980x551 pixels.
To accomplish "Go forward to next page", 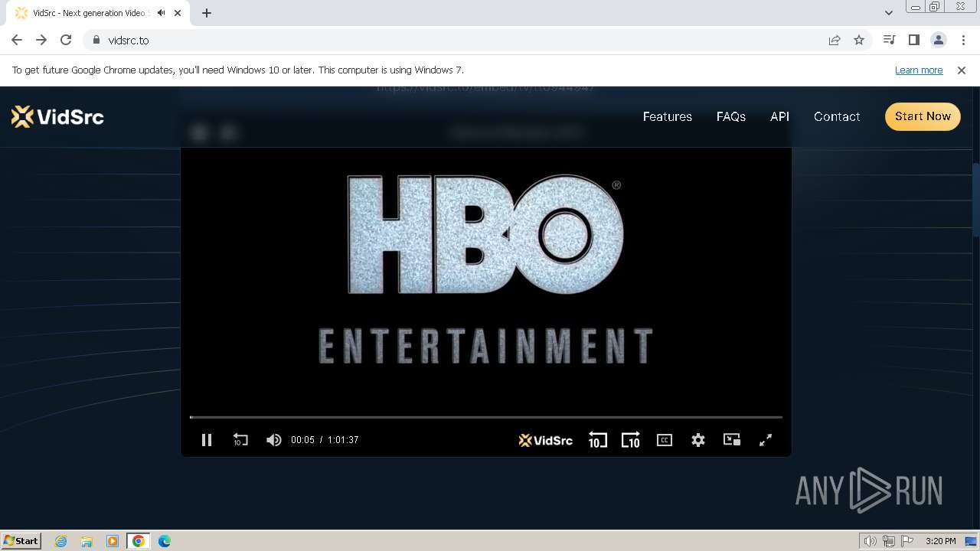I will click(41, 40).
